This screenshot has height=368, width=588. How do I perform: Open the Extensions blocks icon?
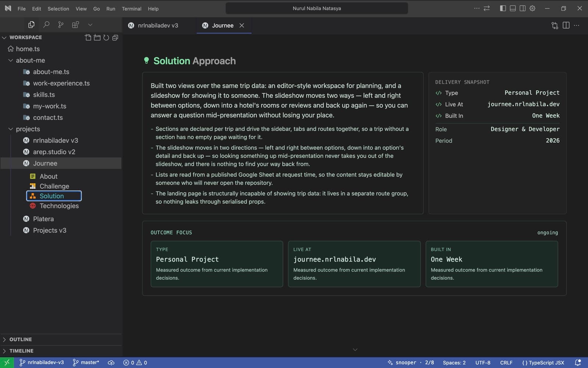75,25
